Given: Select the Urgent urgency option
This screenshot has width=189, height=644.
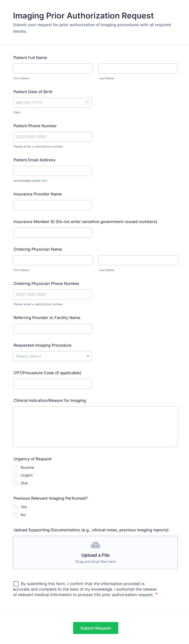Looking at the screenshot, I should point(15,475).
